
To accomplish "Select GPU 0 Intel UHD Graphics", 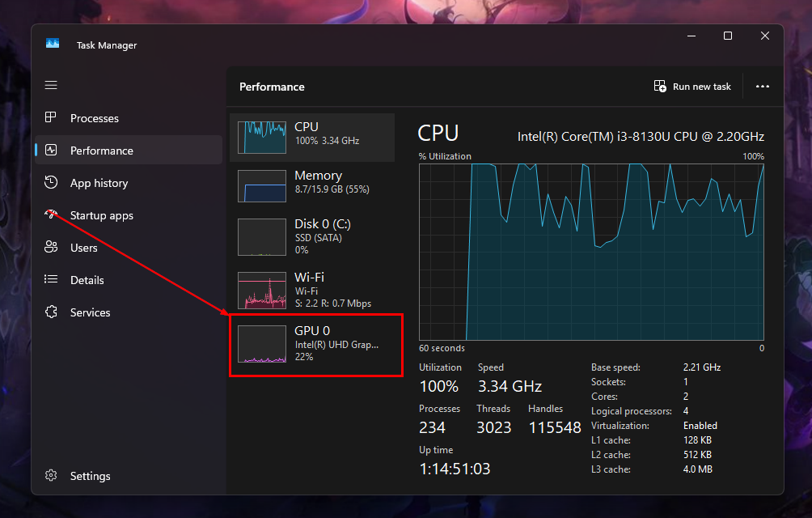I will (315, 344).
